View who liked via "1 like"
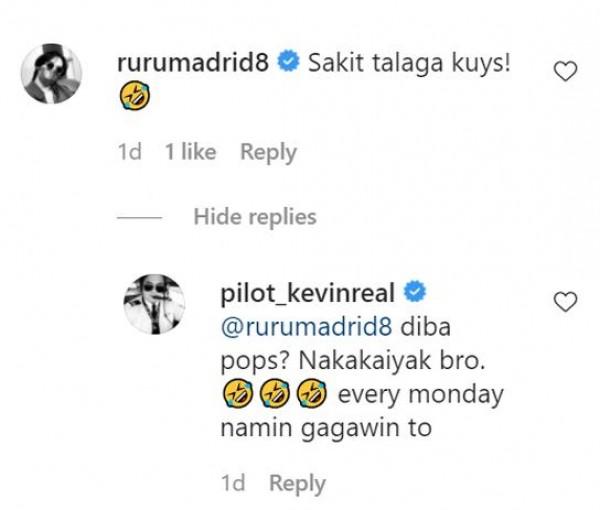Image resolution: width=600 pixels, height=510 pixels. tap(190, 152)
